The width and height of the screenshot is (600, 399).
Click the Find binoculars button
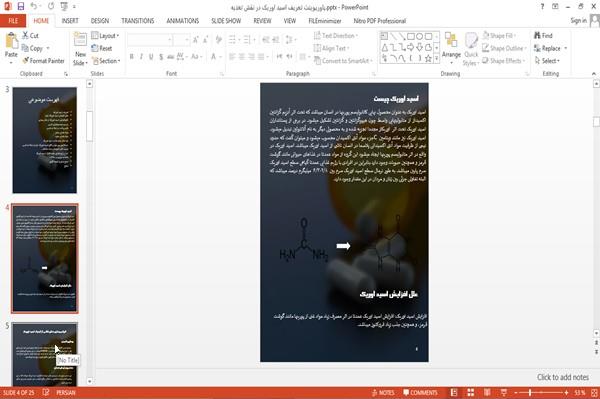pos(543,36)
